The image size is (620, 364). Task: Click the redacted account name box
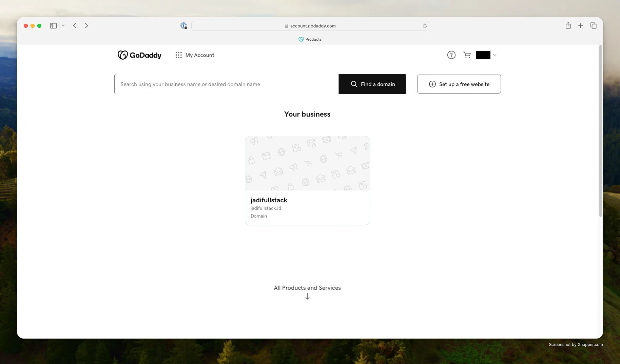pos(483,55)
